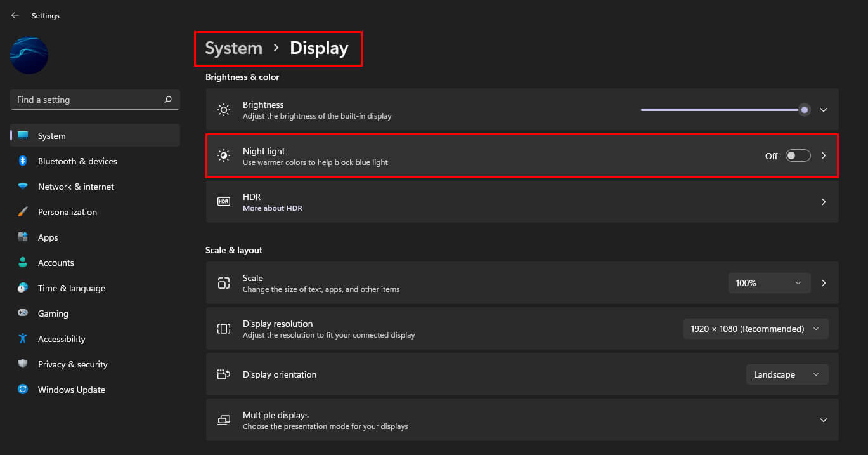Expand the Brightness options chevron
The height and width of the screenshot is (455, 868).
(x=824, y=110)
